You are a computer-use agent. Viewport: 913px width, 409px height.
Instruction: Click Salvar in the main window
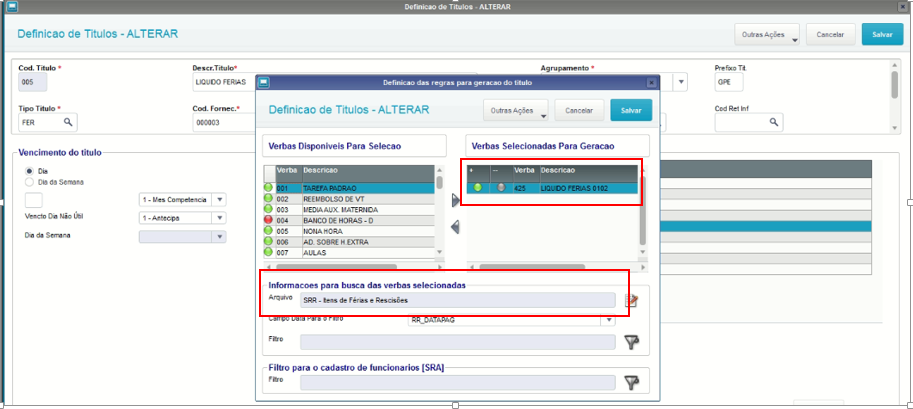pyautogui.click(x=883, y=35)
